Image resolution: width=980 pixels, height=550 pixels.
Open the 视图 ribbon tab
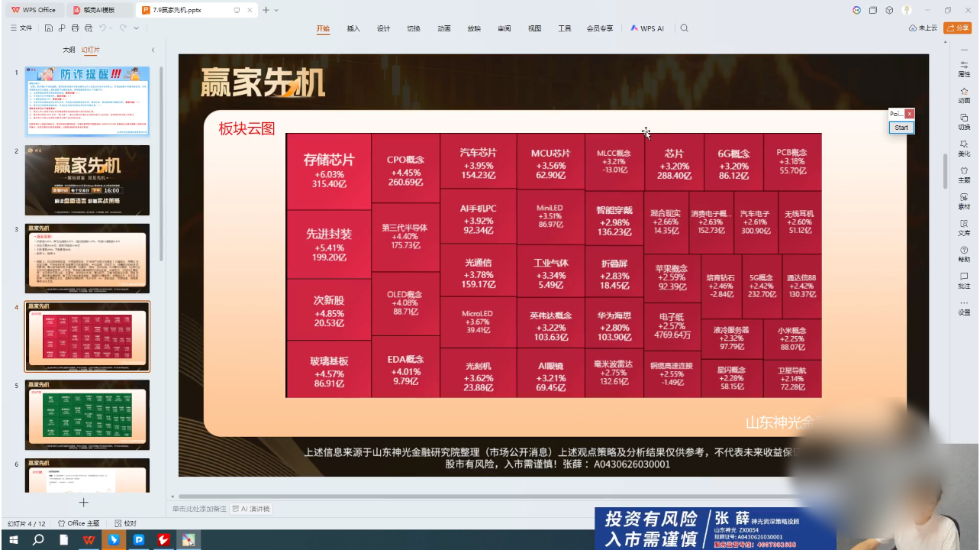click(x=534, y=28)
